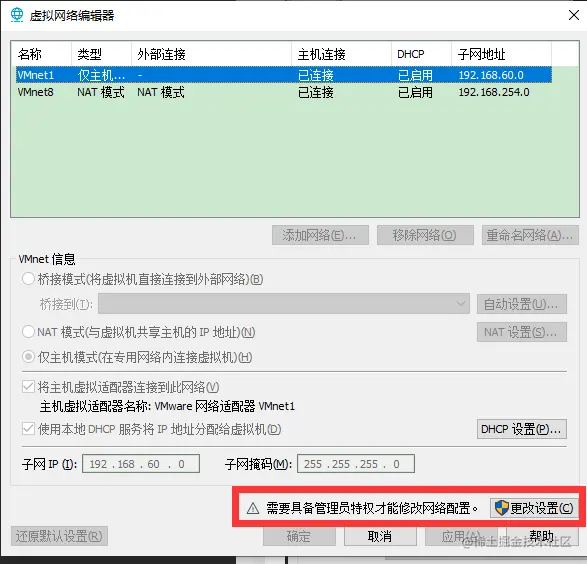Image resolution: width=587 pixels, height=564 pixels.
Task: Click the 外部连接 column header
Action: click(x=211, y=54)
